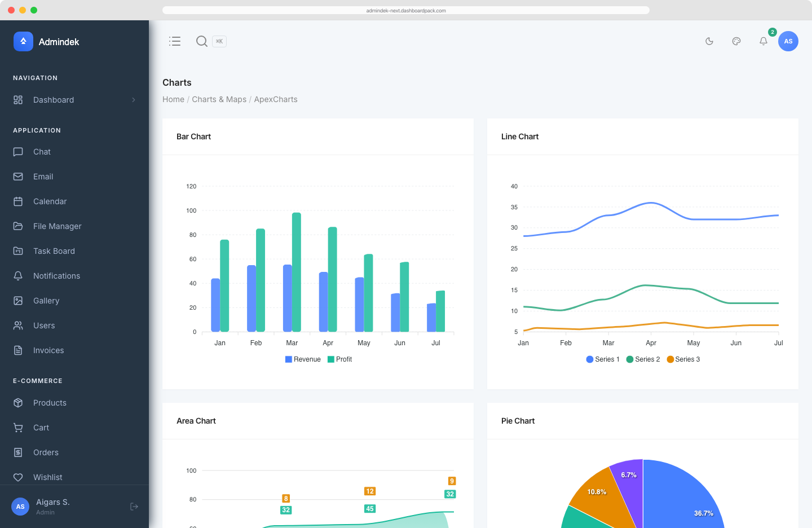This screenshot has height=528, width=812.
Task: Click the search magnifier icon in the header
Action: pyautogui.click(x=202, y=41)
